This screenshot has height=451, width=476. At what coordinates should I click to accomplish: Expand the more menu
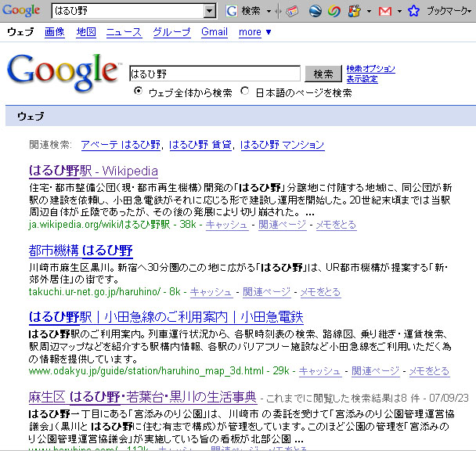[254, 32]
